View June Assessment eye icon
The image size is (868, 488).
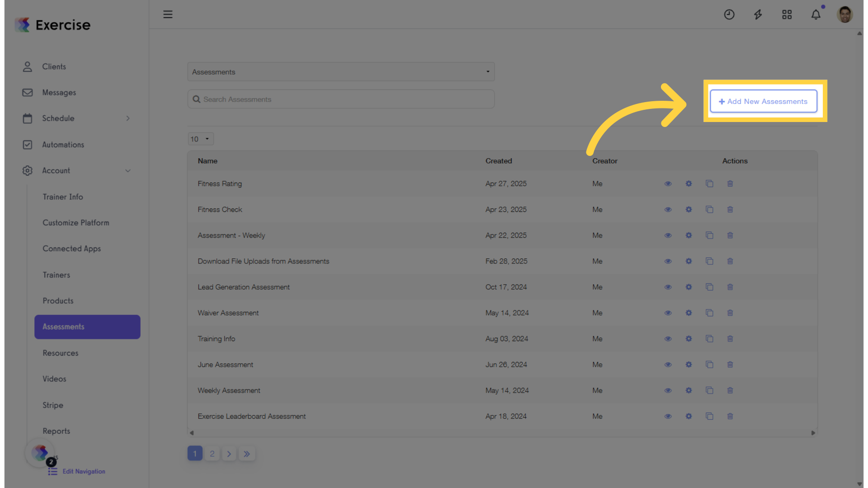[668, 364]
